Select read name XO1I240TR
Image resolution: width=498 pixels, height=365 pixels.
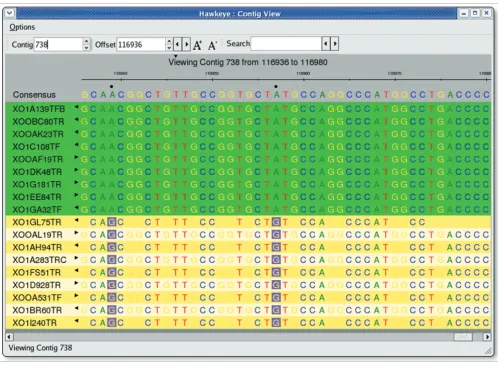(35, 323)
